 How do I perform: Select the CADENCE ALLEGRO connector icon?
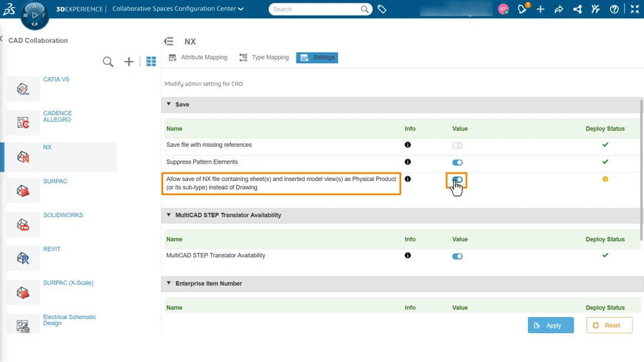23,122
